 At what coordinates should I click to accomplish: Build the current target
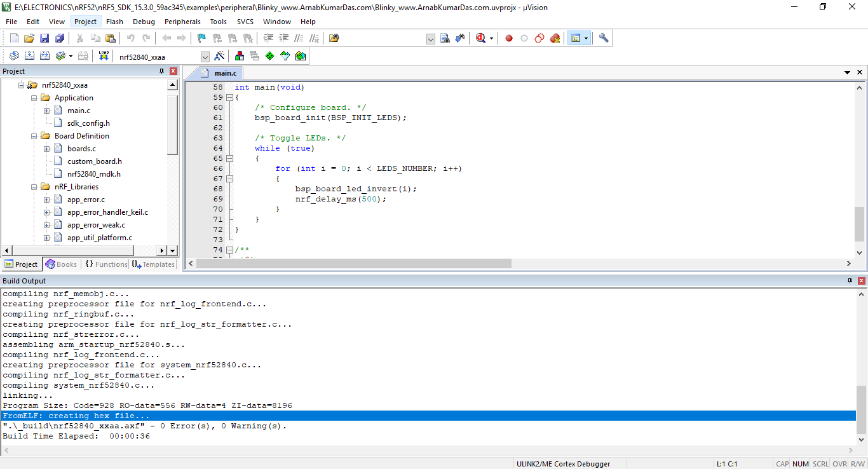pos(29,55)
